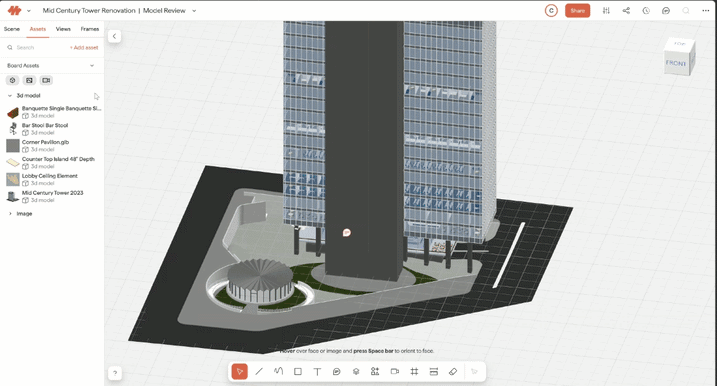
Task: Select the Comment tool in the bottom toolbar
Action: tap(337, 371)
